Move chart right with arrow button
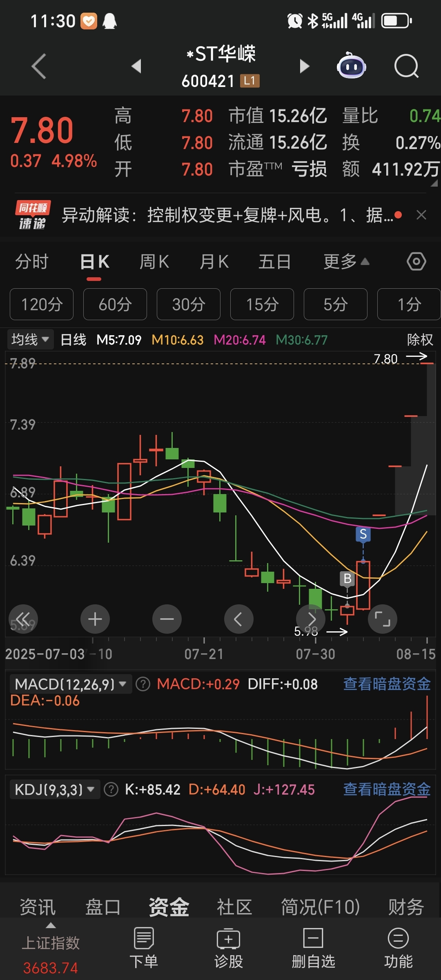 pyautogui.click(x=311, y=619)
